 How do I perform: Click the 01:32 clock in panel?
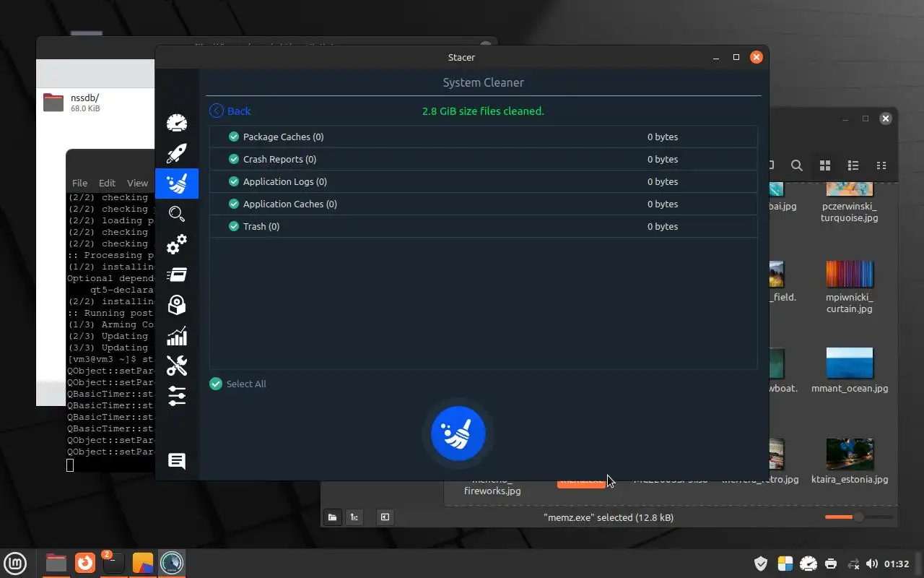point(897,564)
